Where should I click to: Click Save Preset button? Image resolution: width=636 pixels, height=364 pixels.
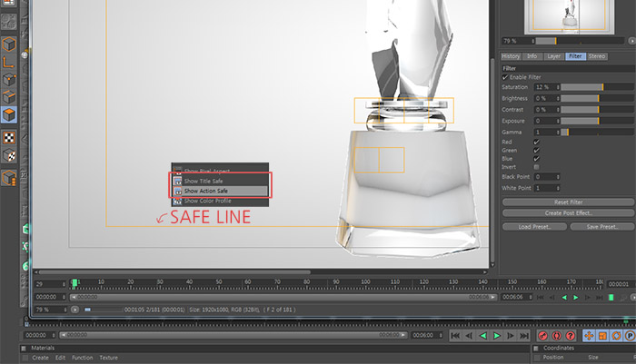[601, 227]
